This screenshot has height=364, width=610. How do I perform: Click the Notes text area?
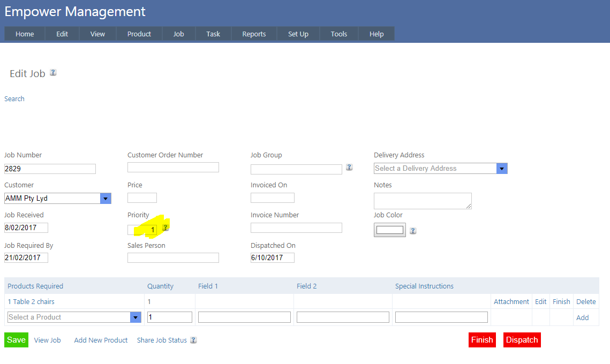point(422,201)
